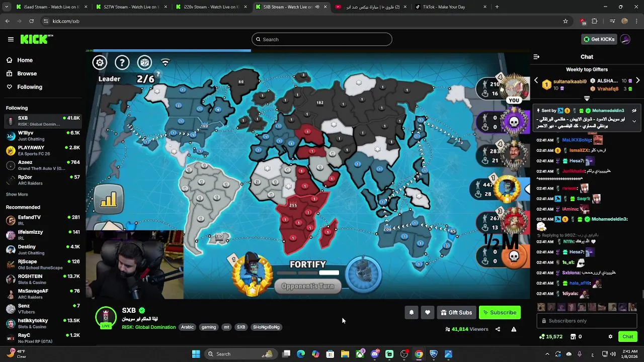
Task: Show next top gifters with right arrow
Action: pos(637,80)
